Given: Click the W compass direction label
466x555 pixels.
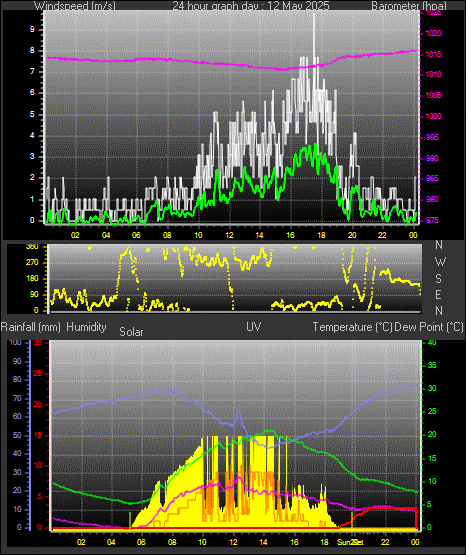Looking at the screenshot, I should coord(440,262).
